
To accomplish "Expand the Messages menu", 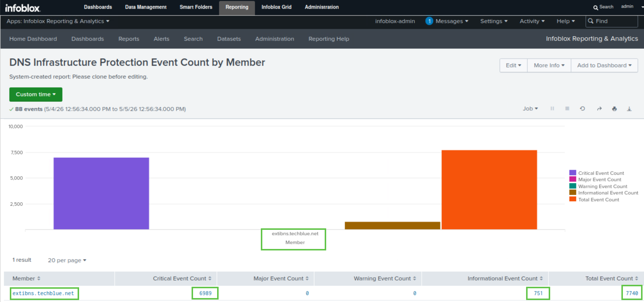I will point(452,21).
